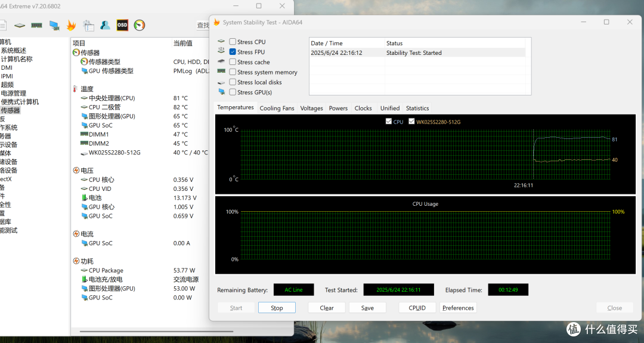
Task: Enable the Stress GPU(s) checkbox
Action: point(233,92)
